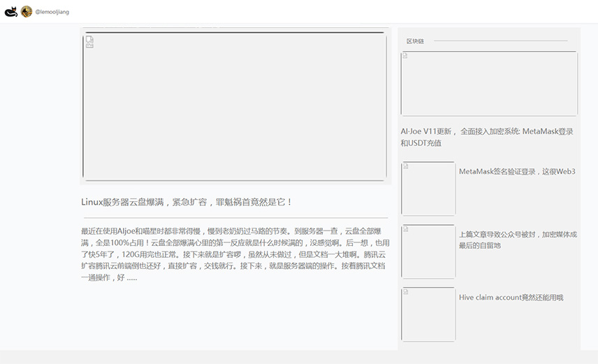Viewport: 598px width, 364px height.
Task: Open the large sidebar image below 区块链
Action: [488, 83]
